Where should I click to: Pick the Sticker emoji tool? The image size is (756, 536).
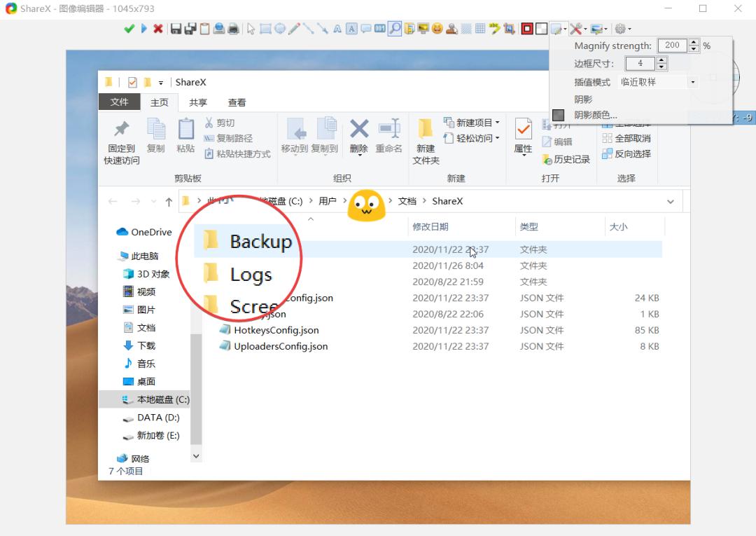pyautogui.click(x=437, y=29)
